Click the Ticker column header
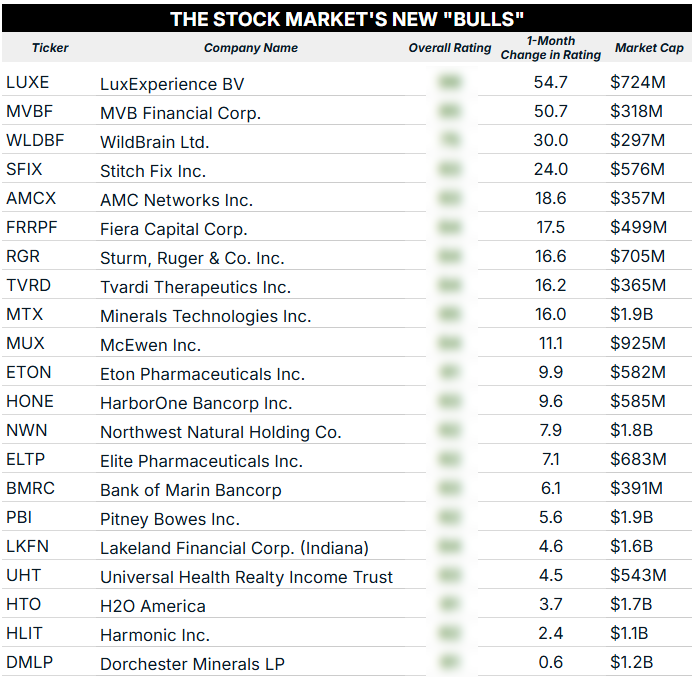The width and height of the screenshot is (696, 679). pyautogui.click(x=50, y=48)
